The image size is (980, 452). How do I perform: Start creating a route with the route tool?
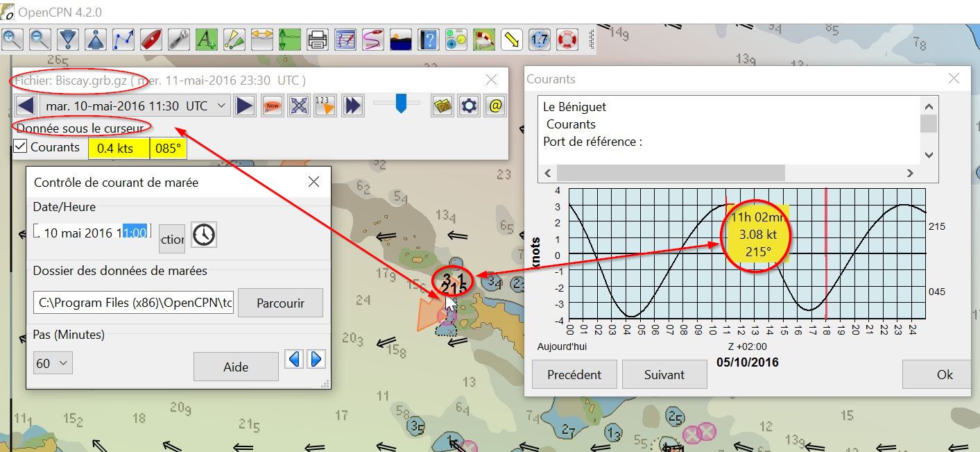[x=123, y=39]
